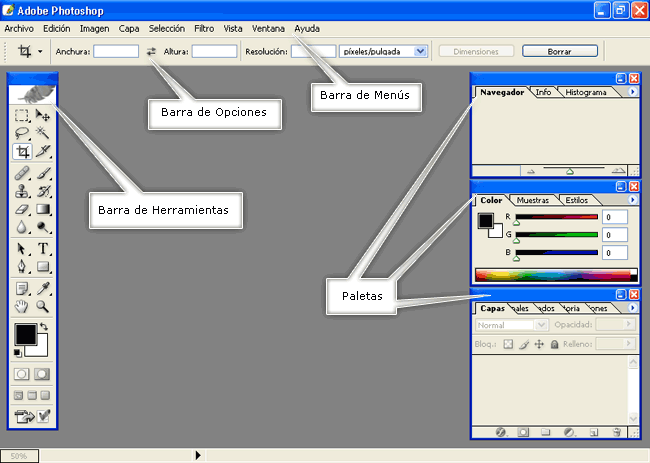Toggle lock position in Capas
Screen dimensions: 650x463
click(x=539, y=344)
